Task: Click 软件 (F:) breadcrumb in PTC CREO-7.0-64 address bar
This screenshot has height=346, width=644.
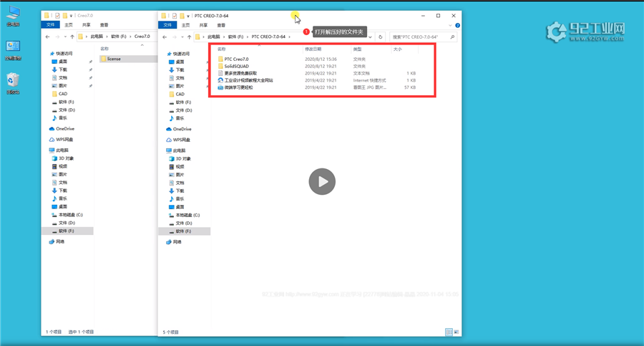Action: point(235,37)
